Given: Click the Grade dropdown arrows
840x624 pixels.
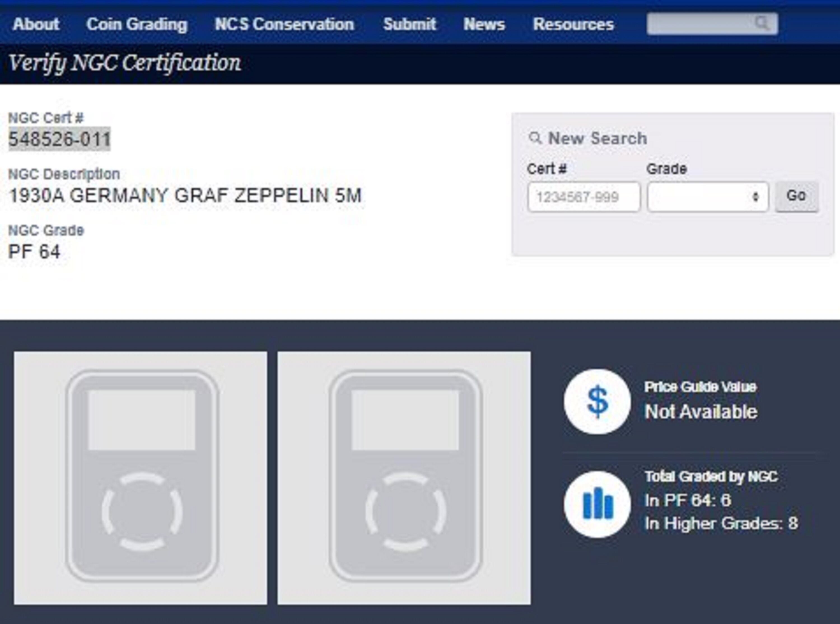Looking at the screenshot, I should coord(755,197).
